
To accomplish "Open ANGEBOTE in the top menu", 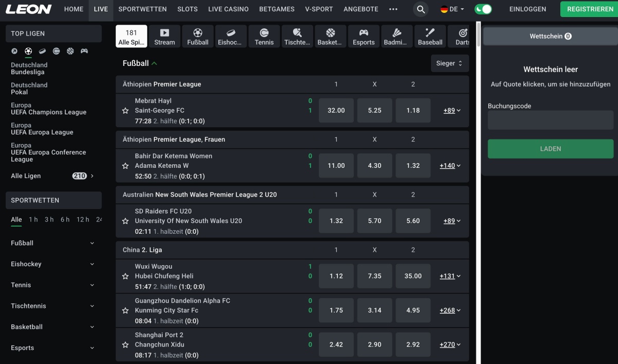I will coord(360,9).
